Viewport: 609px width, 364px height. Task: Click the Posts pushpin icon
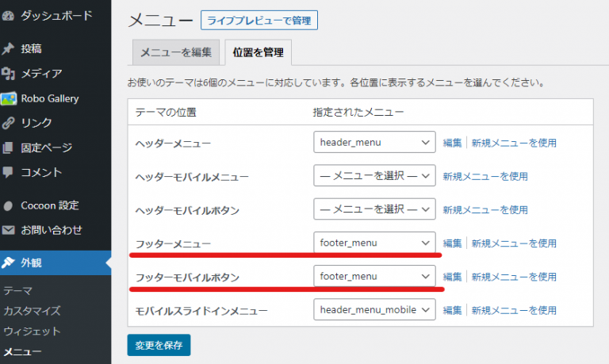8,49
